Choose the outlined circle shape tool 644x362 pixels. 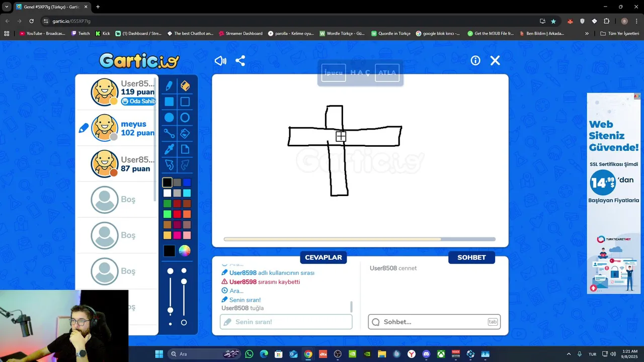click(x=185, y=118)
